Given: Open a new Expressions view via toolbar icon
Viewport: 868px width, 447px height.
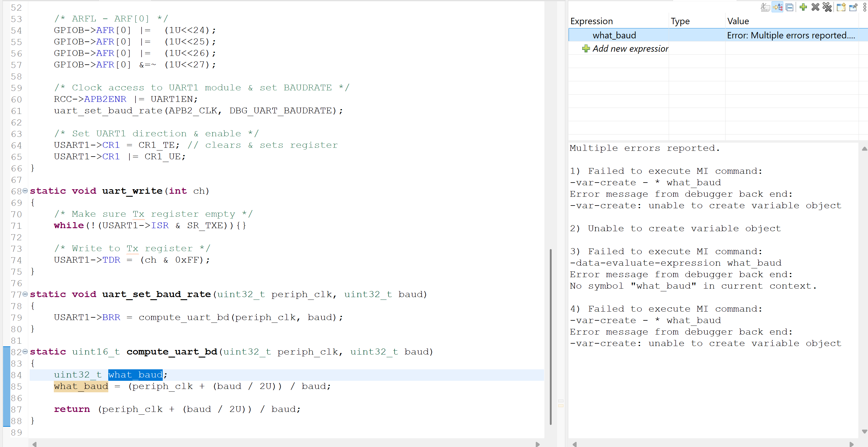Looking at the screenshot, I should [841, 7].
